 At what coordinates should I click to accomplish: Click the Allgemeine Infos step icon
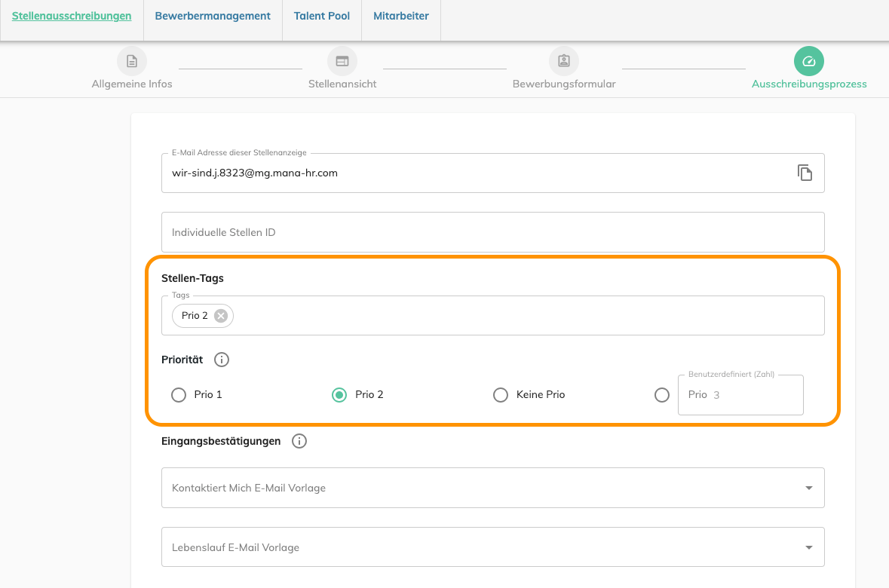pos(132,61)
